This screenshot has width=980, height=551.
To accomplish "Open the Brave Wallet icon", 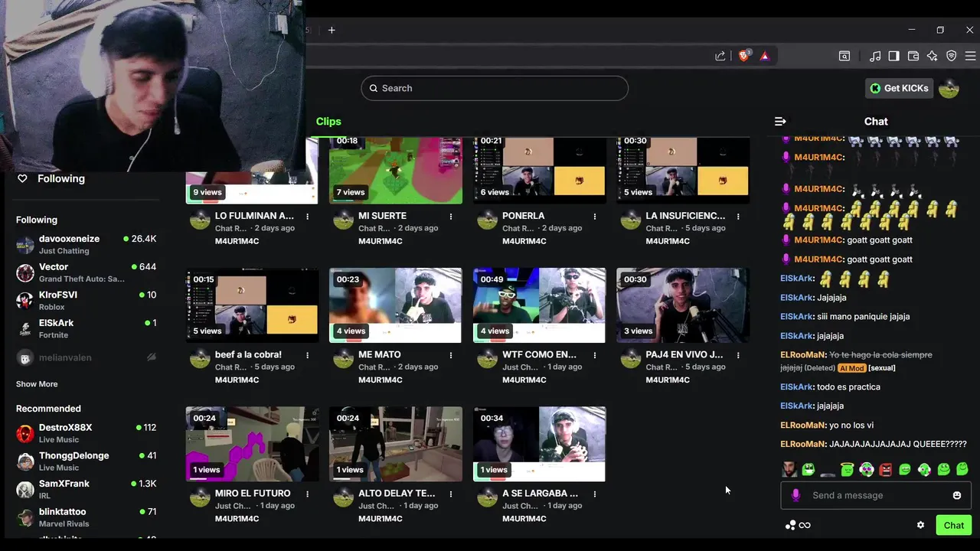I will coord(913,56).
